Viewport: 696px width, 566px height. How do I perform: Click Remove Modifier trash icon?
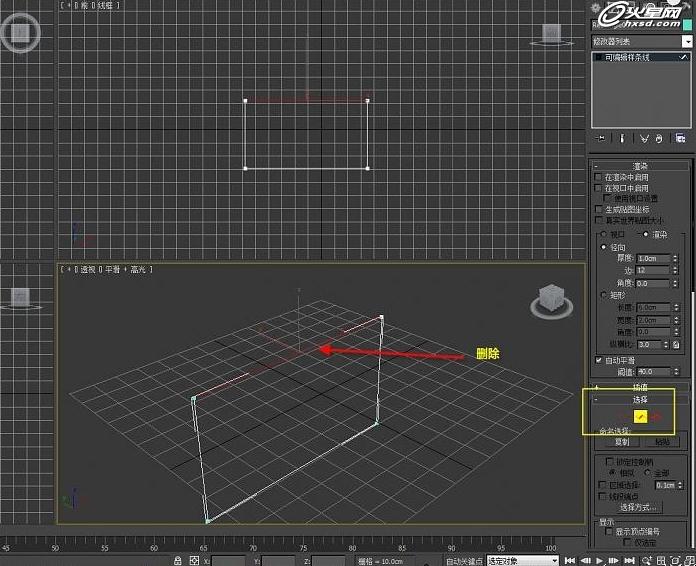pyautogui.click(x=660, y=138)
